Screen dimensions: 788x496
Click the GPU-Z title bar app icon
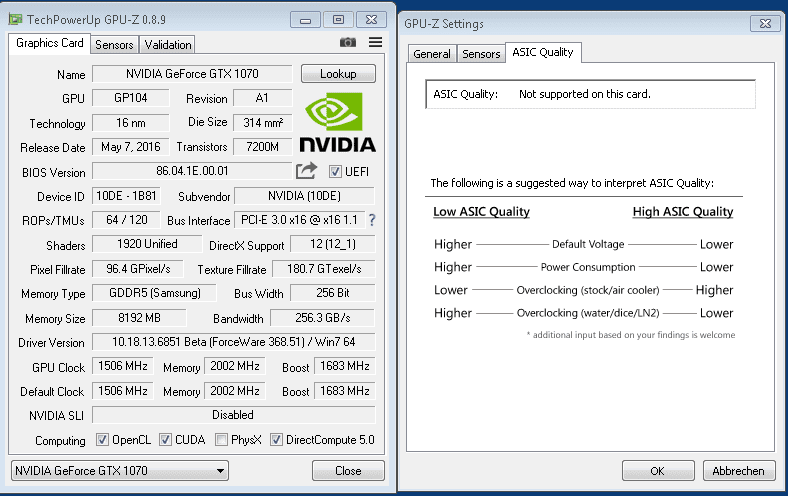pos(16,20)
